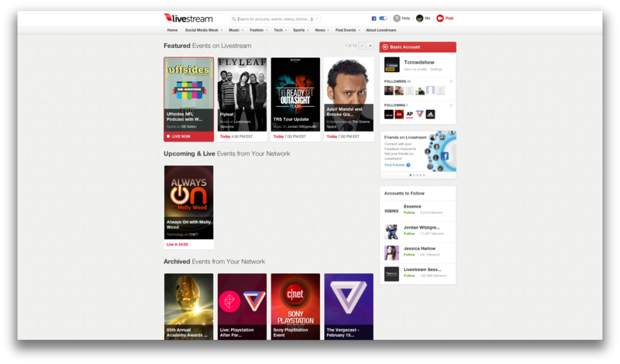Click the Livestream logo
This screenshot has height=364, width=620.
click(x=188, y=18)
